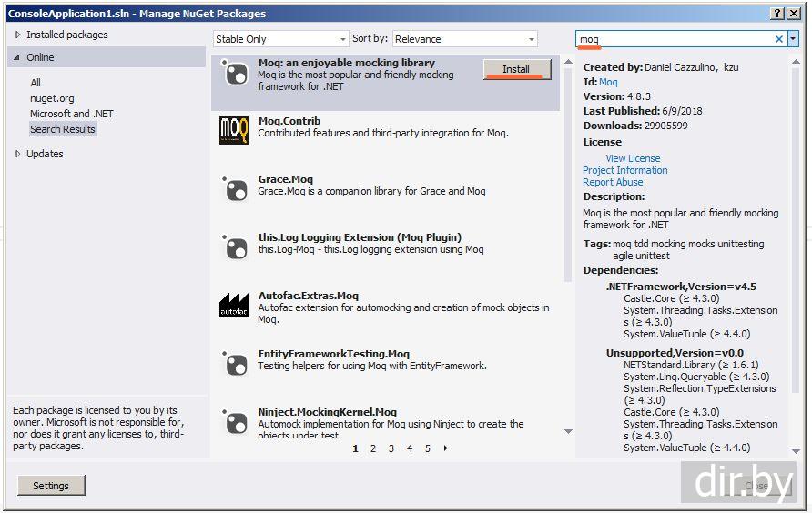Open the Stable Only filter dropdown

(x=280, y=39)
